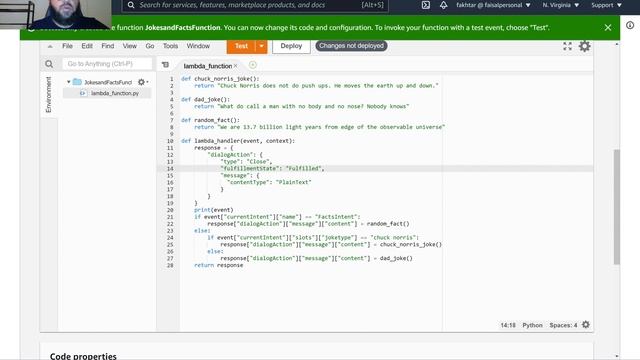Click the Changes not deployed badge
The height and width of the screenshot is (360, 640).
click(x=351, y=46)
